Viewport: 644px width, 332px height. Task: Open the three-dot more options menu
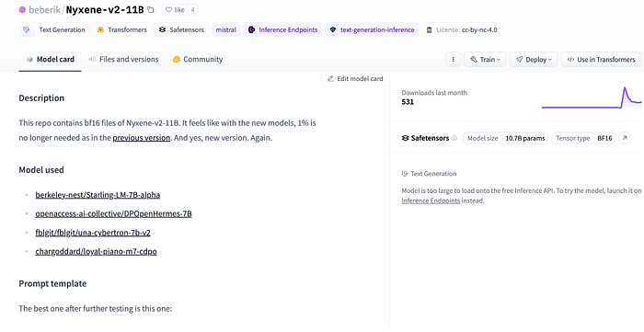pyautogui.click(x=453, y=60)
